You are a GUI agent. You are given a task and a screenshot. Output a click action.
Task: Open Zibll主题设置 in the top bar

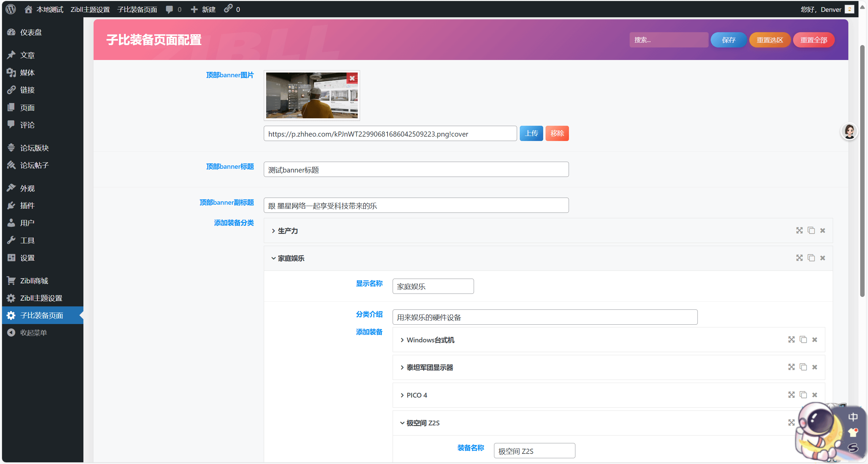(90, 9)
